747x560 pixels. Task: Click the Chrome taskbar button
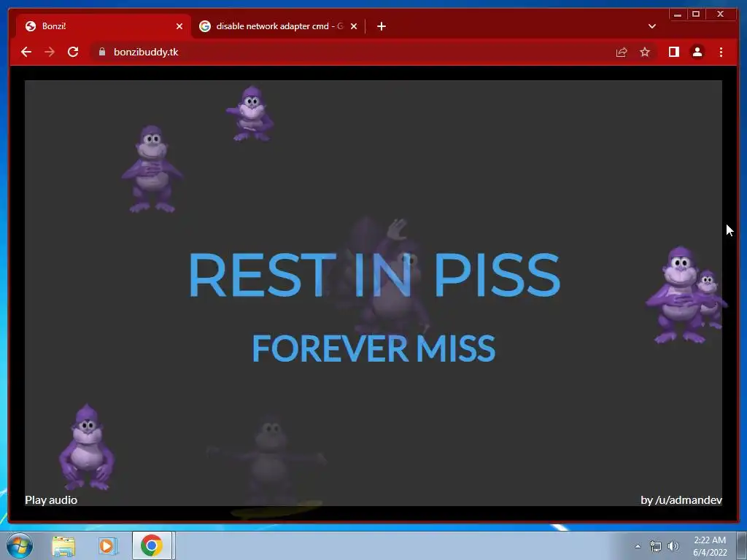[152, 545]
